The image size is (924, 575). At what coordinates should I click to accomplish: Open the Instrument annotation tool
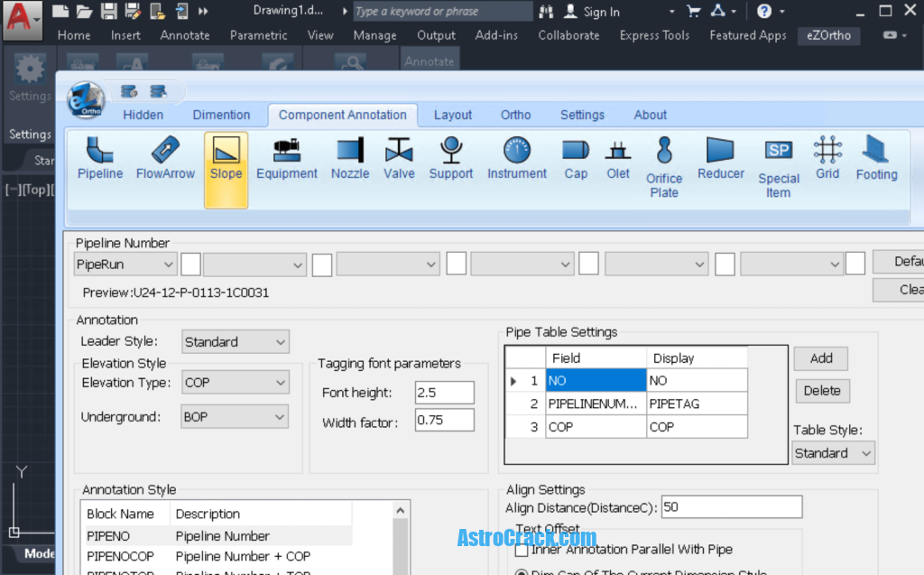click(x=516, y=158)
